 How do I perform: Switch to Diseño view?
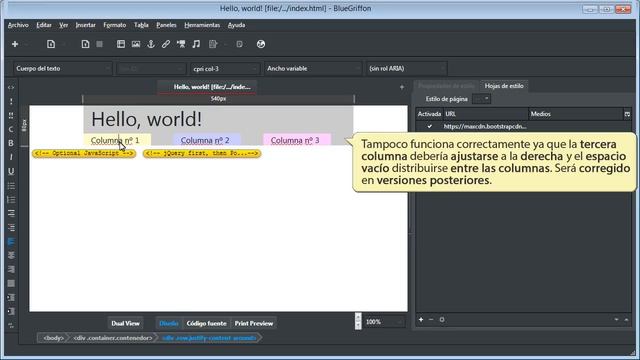click(x=169, y=323)
